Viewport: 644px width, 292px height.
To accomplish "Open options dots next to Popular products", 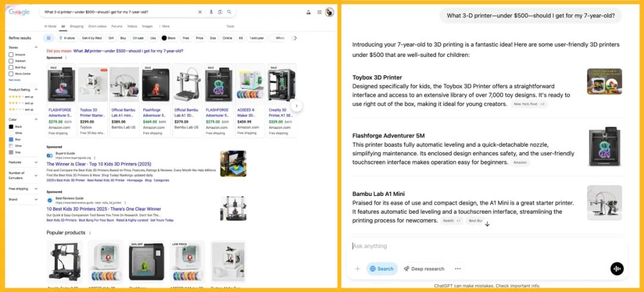I will point(90,233).
